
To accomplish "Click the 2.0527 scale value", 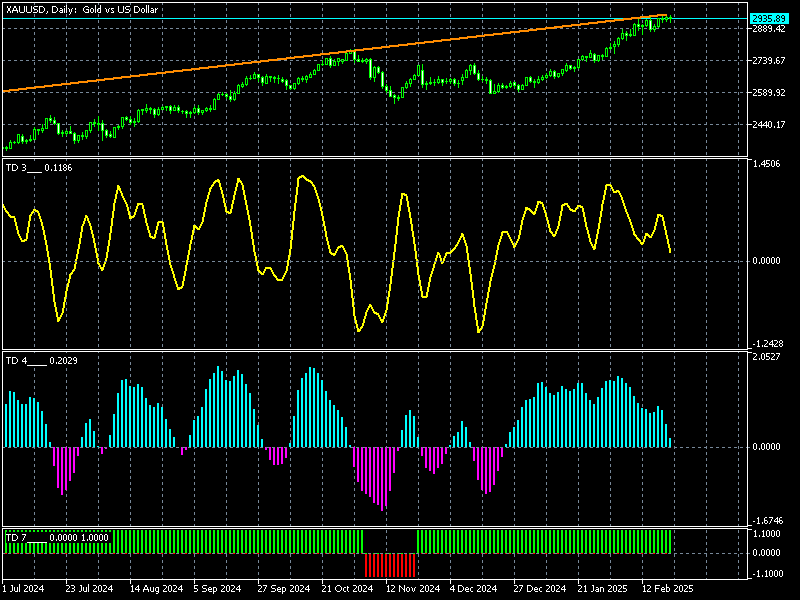I will click(766, 357).
